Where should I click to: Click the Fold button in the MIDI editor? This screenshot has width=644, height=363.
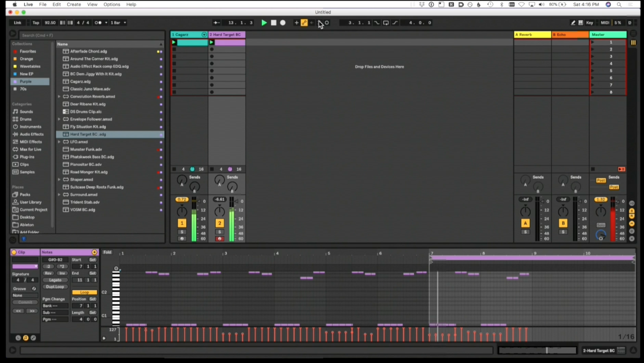pos(107,252)
